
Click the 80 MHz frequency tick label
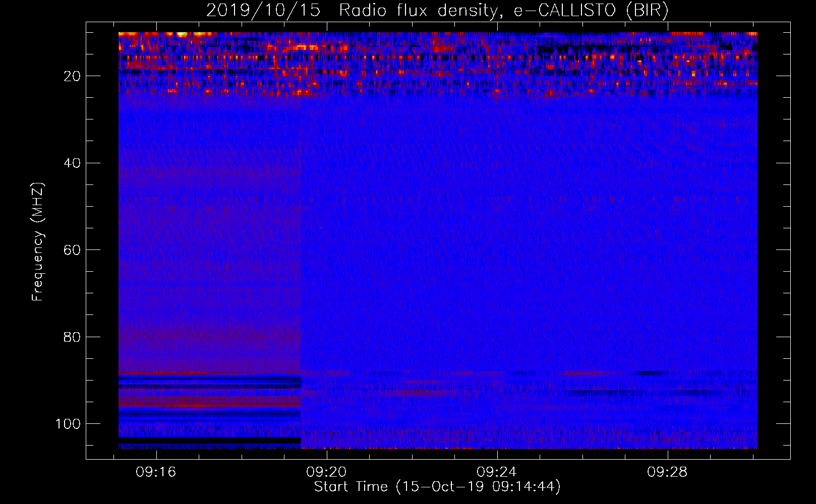(x=72, y=337)
